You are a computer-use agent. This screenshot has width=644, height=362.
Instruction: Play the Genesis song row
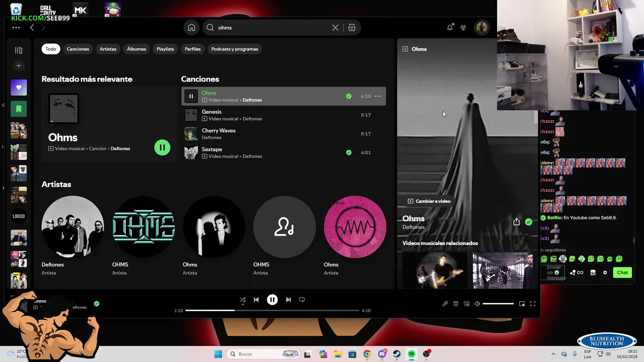tap(283, 115)
